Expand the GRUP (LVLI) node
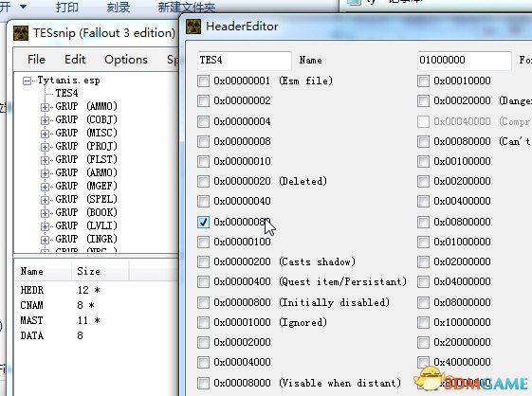532x396 pixels. [45, 226]
